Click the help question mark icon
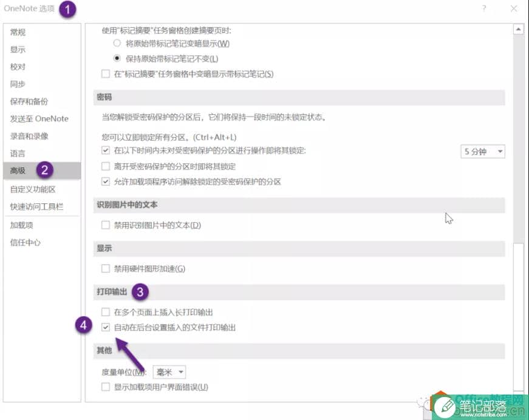Image resolution: width=529 pixels, height=420 pixels. click(x=484, y=8)
